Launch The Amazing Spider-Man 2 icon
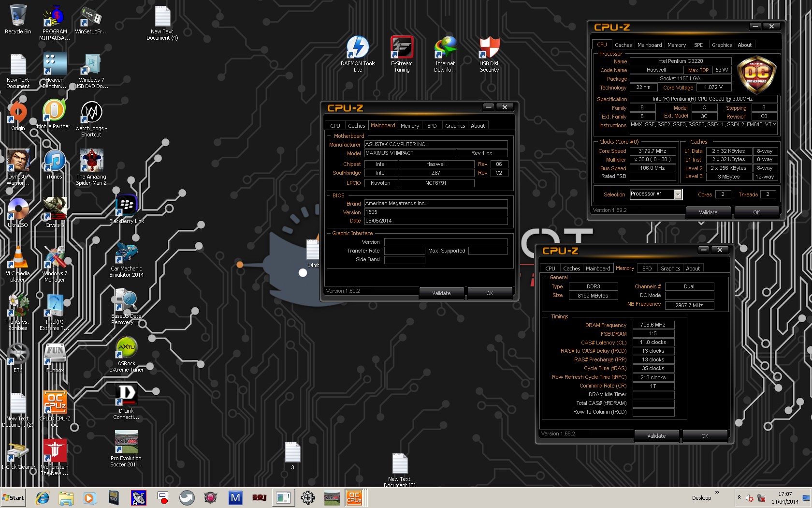 coord(91,167)
